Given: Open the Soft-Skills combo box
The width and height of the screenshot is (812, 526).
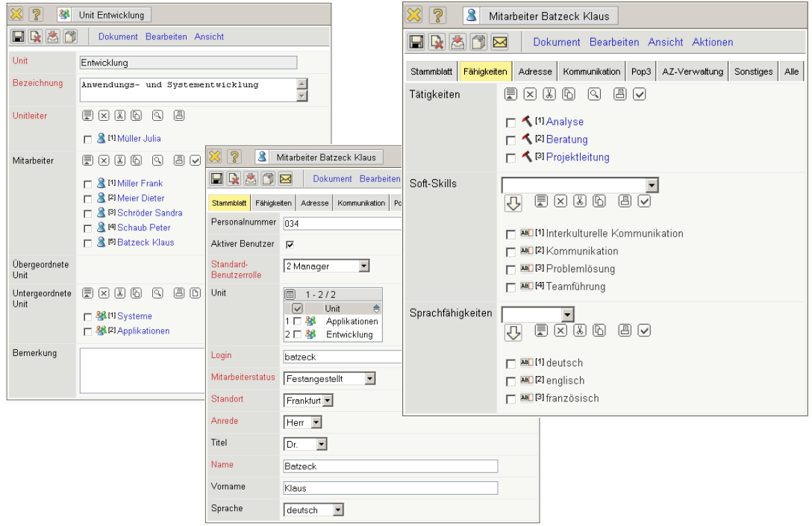Looking at the screenshot, I should pyautogui.click(x=652, y=185).
